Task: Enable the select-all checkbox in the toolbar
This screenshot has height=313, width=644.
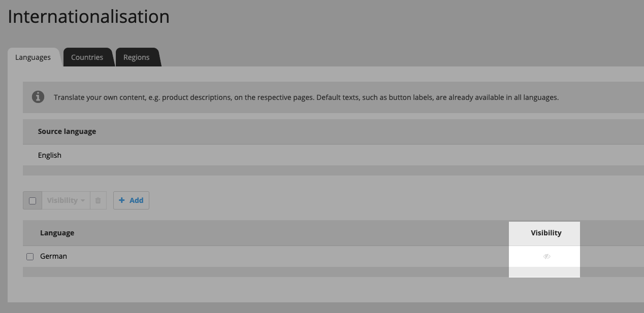Action: pos(33,200)
